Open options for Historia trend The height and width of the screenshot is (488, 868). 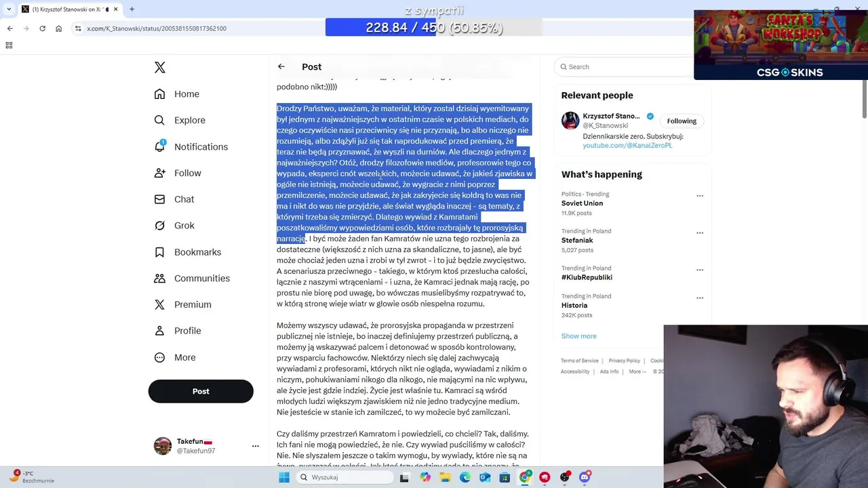pyautogui.click(x=700, y=298)
